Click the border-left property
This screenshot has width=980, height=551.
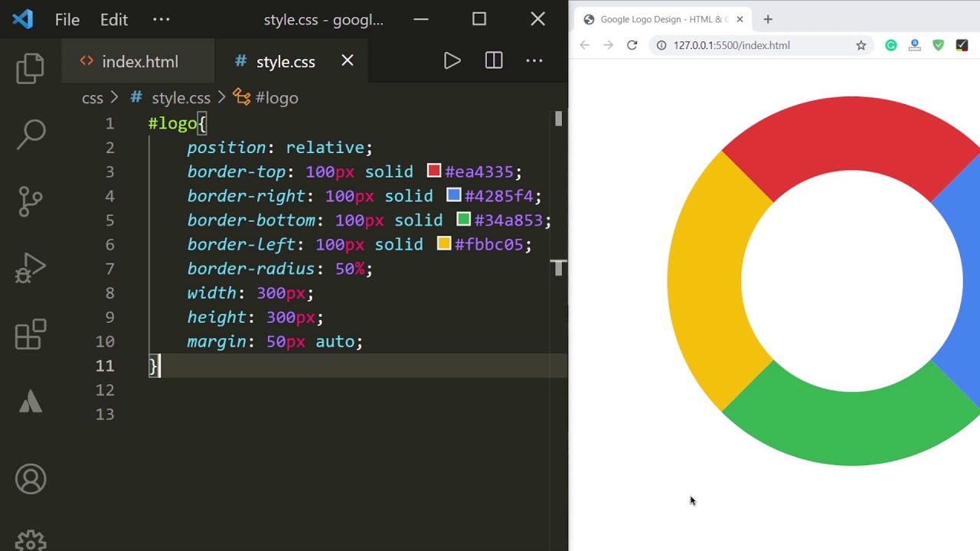click(x=241, y=245)
